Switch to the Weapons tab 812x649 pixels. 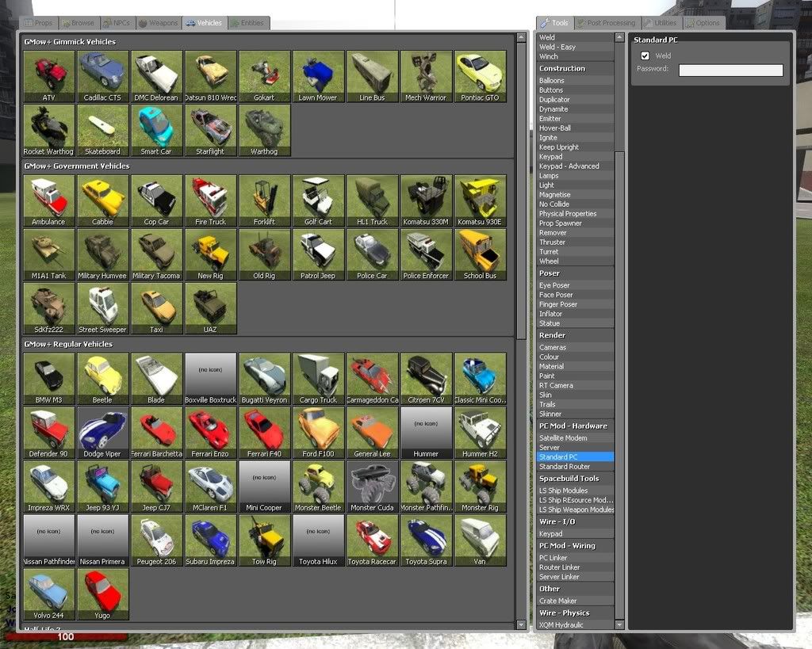click(x=159, y=23)
